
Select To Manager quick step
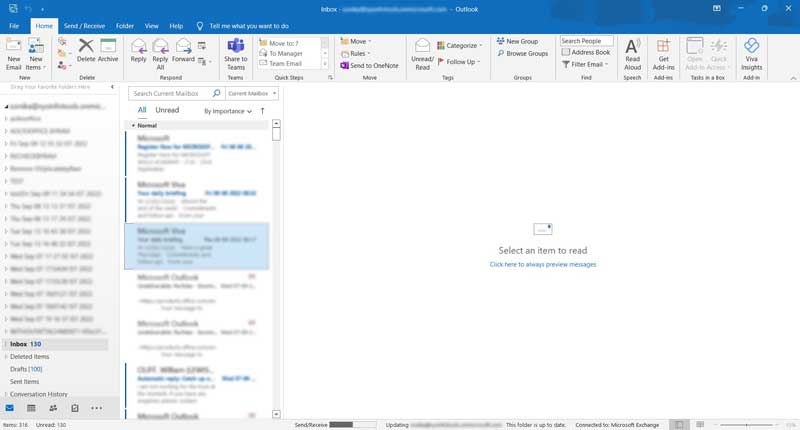289,54
